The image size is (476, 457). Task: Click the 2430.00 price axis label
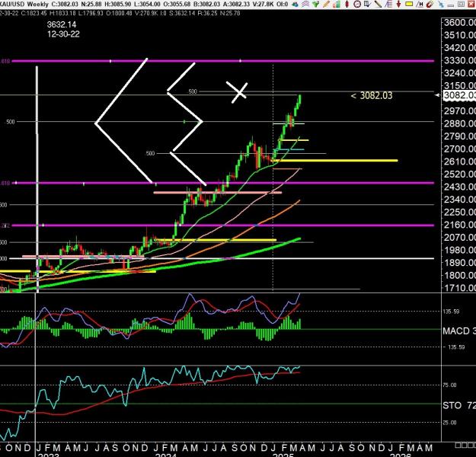459,187
